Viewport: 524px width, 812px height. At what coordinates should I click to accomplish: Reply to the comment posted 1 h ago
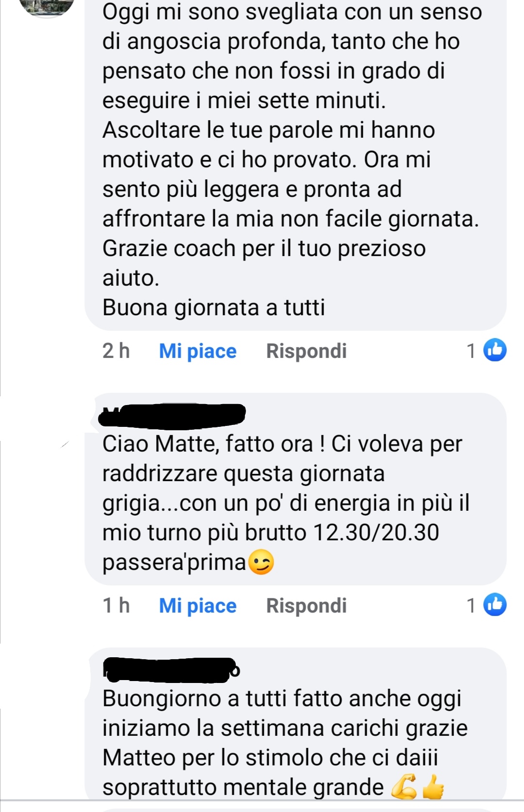[x=306, y=606]
